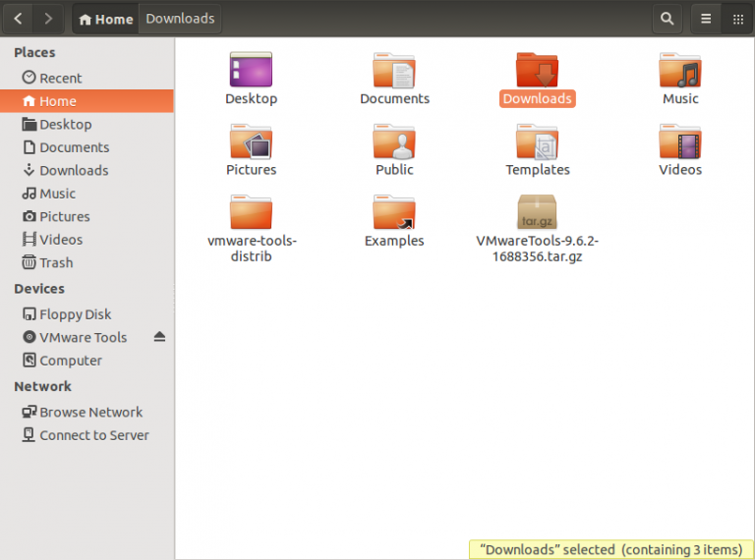Select the Pictures folder icon

pos(251,142)
